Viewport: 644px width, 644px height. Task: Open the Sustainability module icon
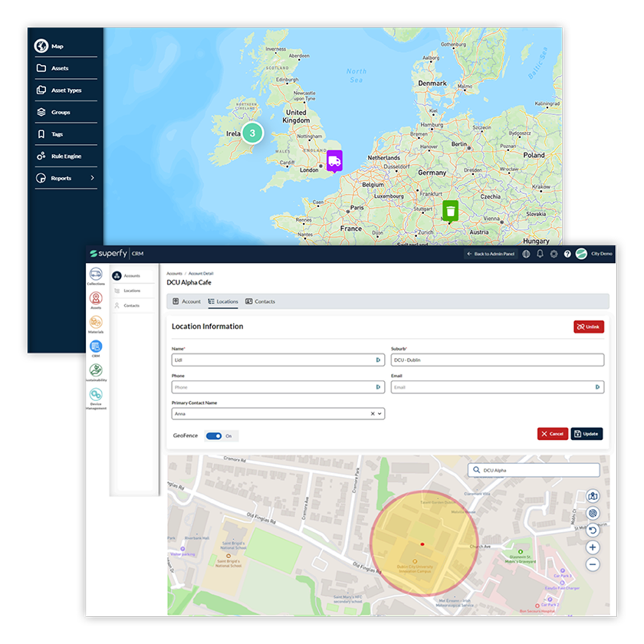coord(96,370)
